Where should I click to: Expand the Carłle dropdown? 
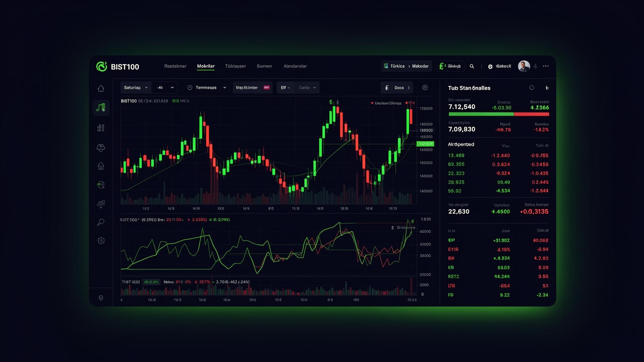(307, 87)
